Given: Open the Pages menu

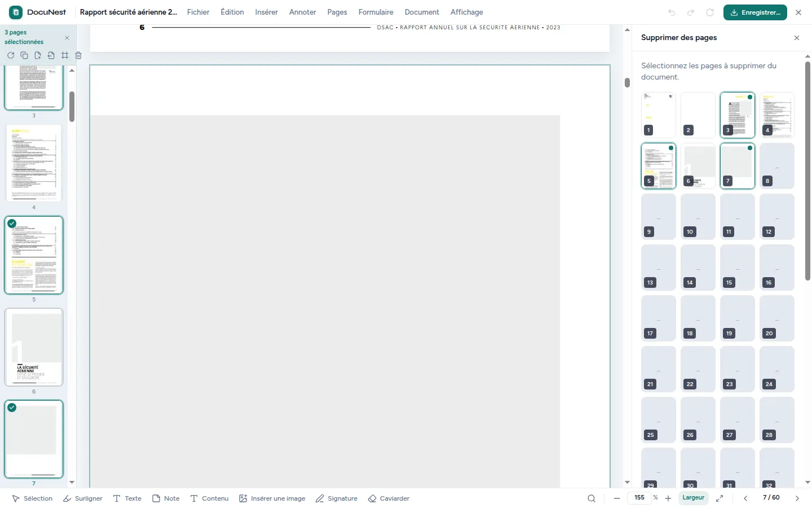Looking at the screenshot, I should point(337,12).
